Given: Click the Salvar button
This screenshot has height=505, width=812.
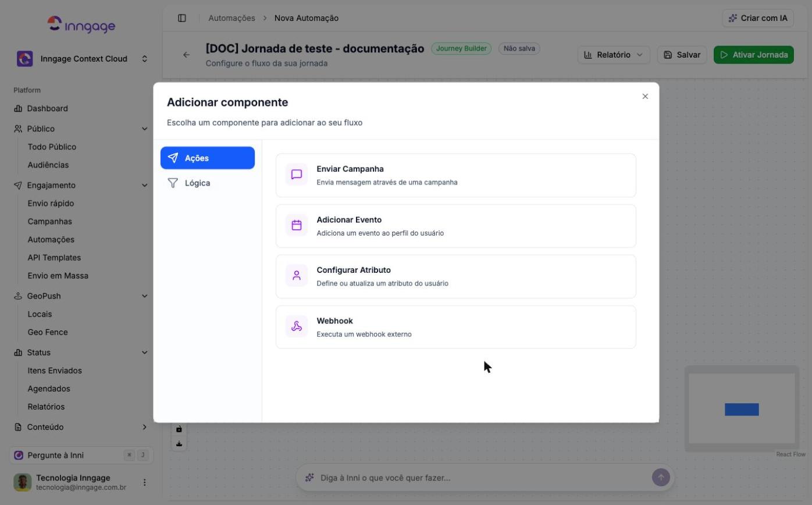Looking at the screenshot, I should (x=682, y=55).
